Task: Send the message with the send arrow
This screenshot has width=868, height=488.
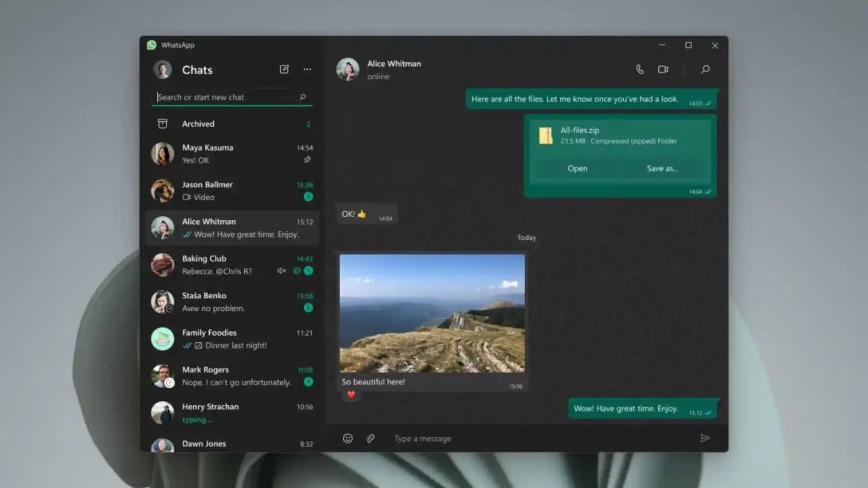Action: click(x=705, y=438)
